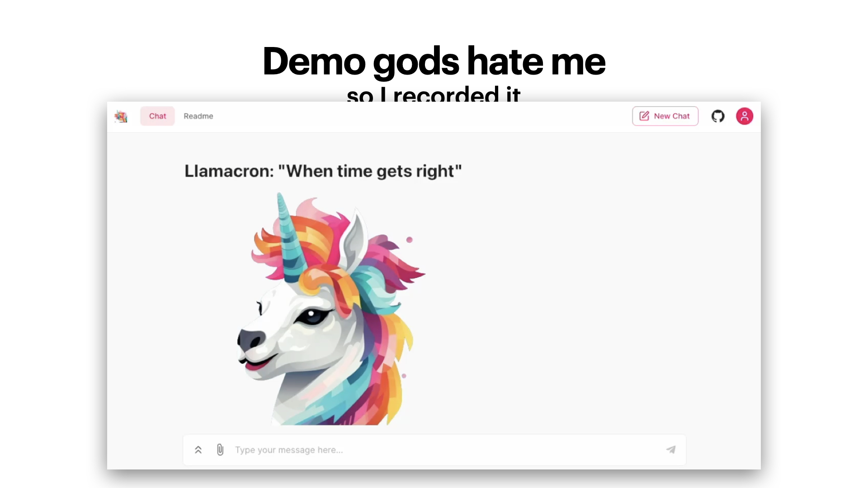
Task: Switch to the Chat tab
Action: (157, 116)
